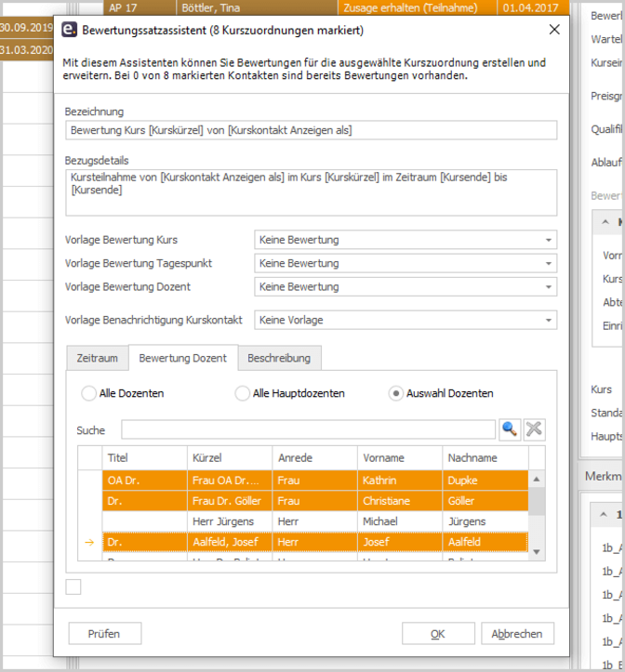The height and width of the screenshot is (672, 625).
Task: Click the application logo icon in the dialog title
Action: pos(70,30)
